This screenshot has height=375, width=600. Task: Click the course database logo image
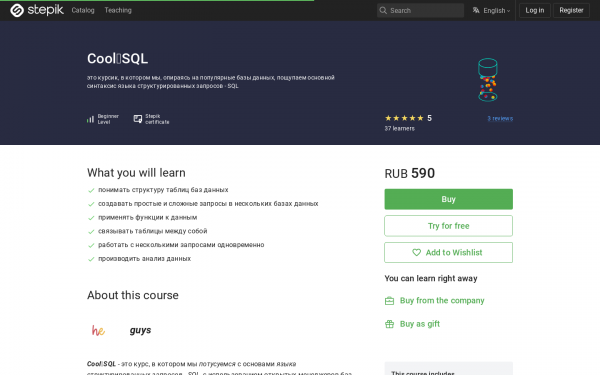coord(488,80)
